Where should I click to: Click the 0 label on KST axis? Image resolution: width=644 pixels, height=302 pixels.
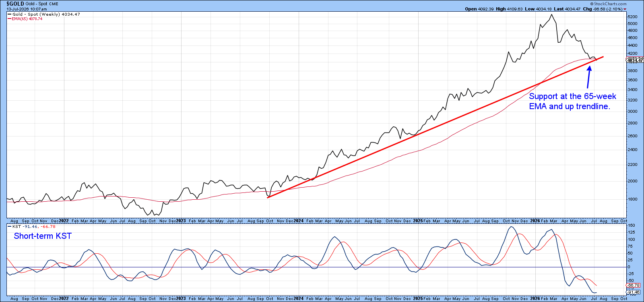629,267
